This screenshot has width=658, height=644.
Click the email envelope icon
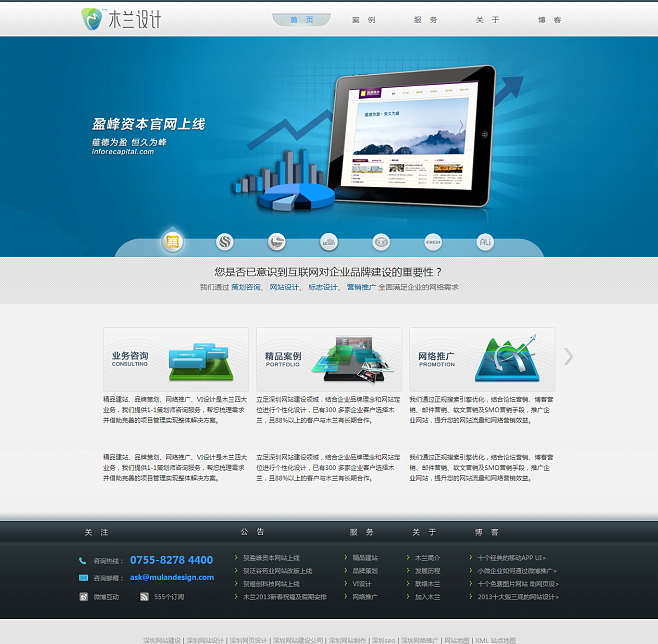84,578
